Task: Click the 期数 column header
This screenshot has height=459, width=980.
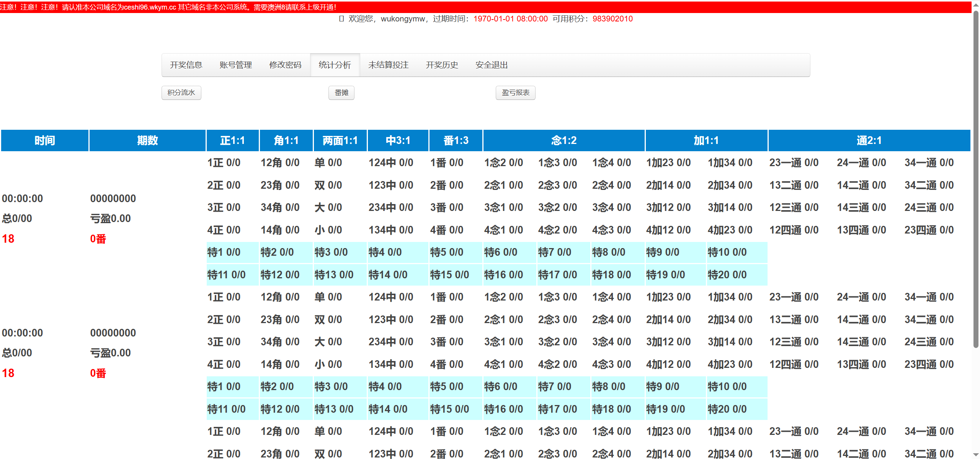Action: [147, 140]
